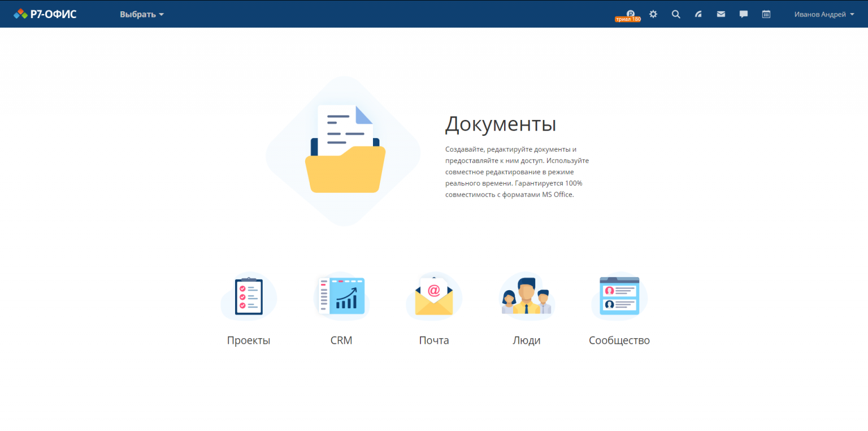Image resolution: width=868 pixels, height=431 pixels.
Task: Open the Проекты module icon
Action: pos(249,296)
